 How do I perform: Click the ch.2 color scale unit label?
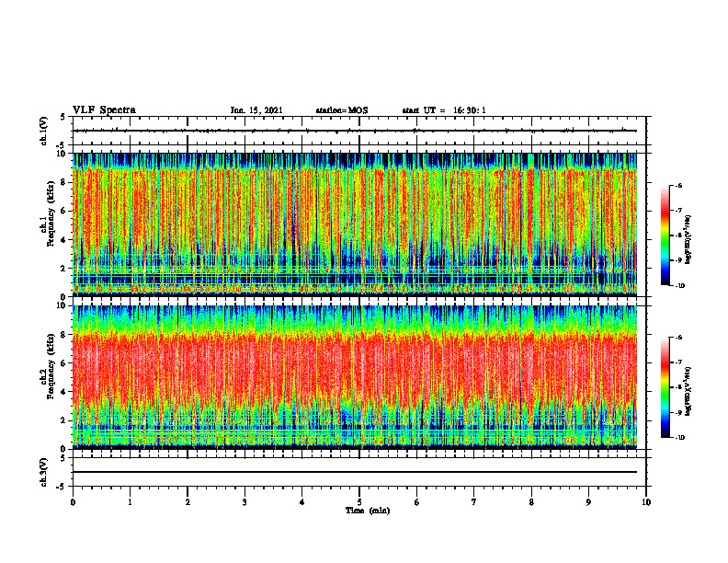tap(688, 392)
